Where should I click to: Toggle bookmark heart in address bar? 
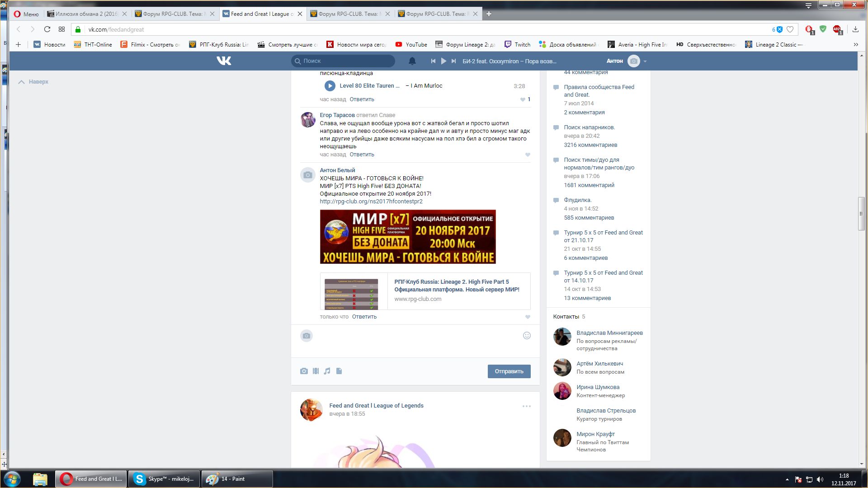[790, 29]
